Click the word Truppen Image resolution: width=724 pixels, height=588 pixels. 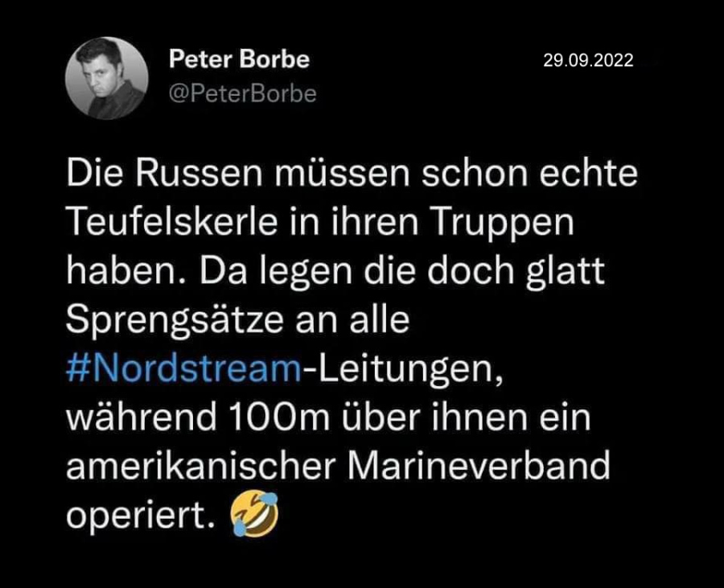(x=504, y=224)
